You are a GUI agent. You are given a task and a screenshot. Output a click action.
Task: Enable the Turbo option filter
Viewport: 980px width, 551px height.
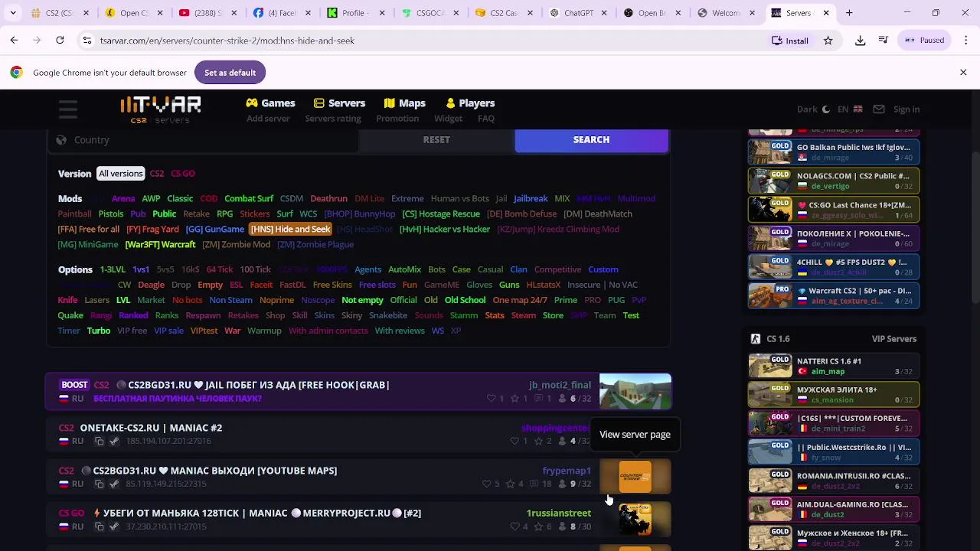click(x=99, y=331)
